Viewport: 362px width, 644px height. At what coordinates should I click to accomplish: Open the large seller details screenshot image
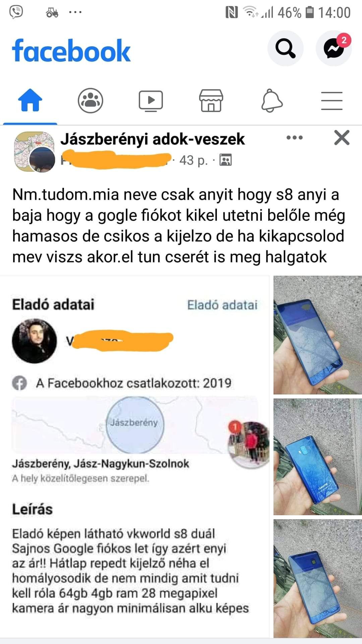(134, 457)
